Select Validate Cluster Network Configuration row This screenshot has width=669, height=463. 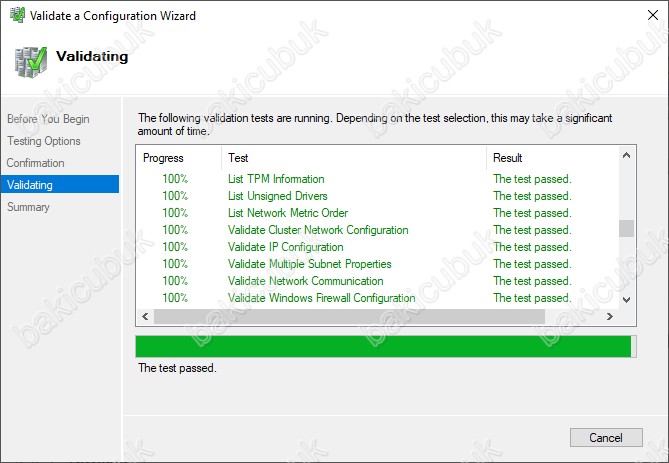(378, 230)
